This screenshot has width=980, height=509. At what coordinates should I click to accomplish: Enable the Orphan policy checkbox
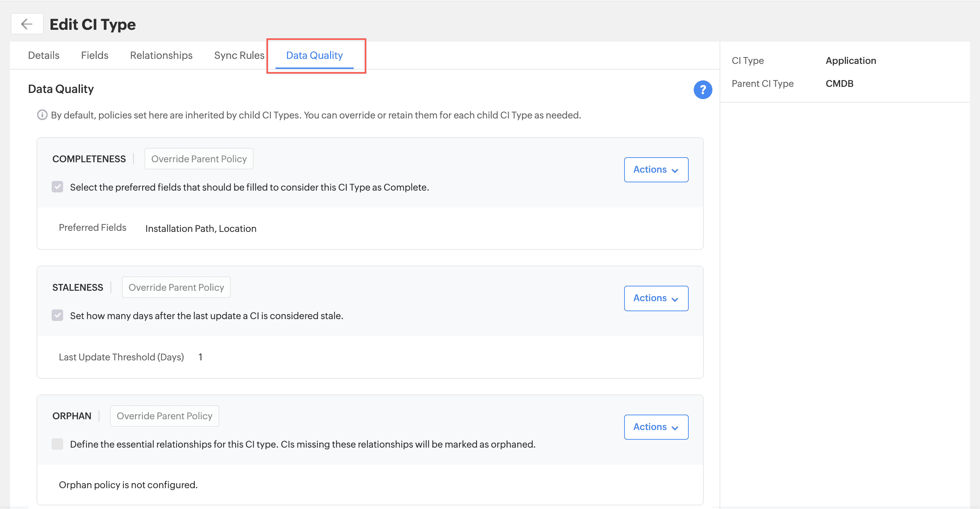coord(57,444)
